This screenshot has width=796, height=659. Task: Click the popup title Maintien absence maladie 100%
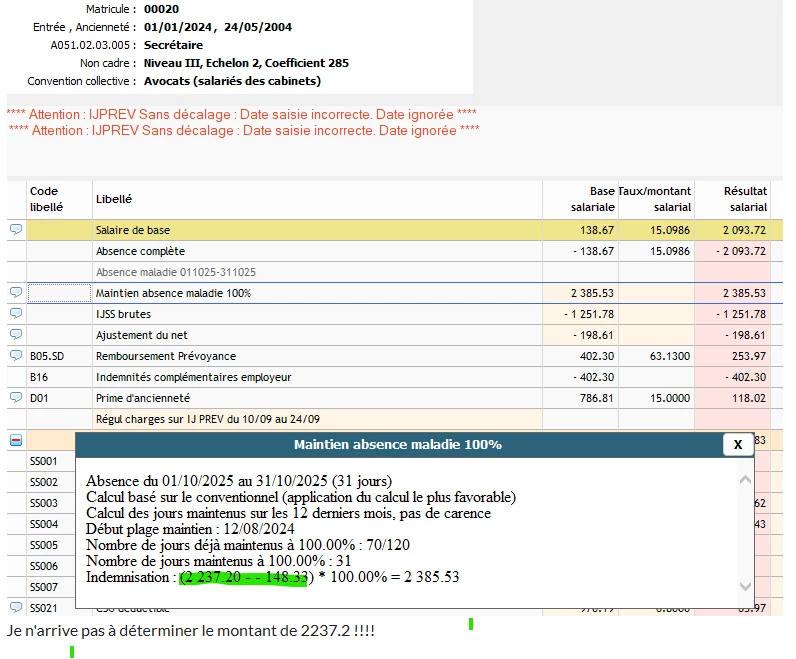click(x=398, y=445)
